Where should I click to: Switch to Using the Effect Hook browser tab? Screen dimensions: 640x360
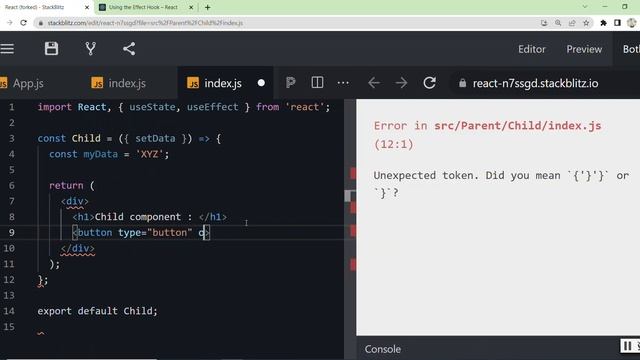click(143, 7)
